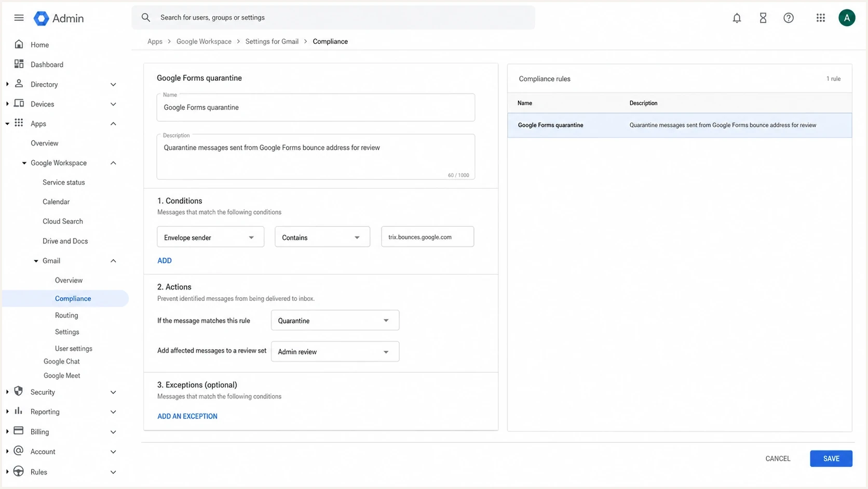Image resolution: width=868 pixels, height=489 pixels.
Task: Collapse the Gmail section chevron
Action: [113, 260]
